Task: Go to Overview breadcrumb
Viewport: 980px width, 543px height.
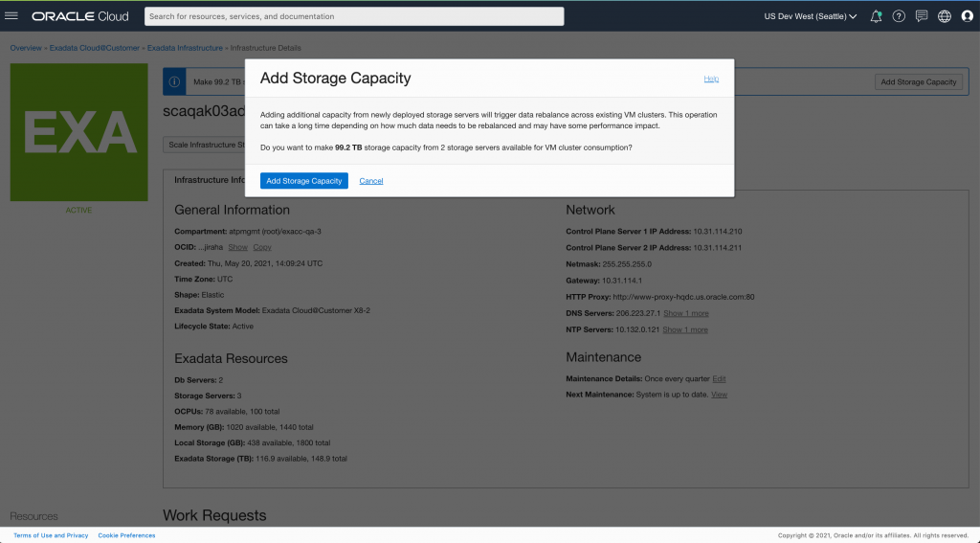Action: (x=26, y=48)
